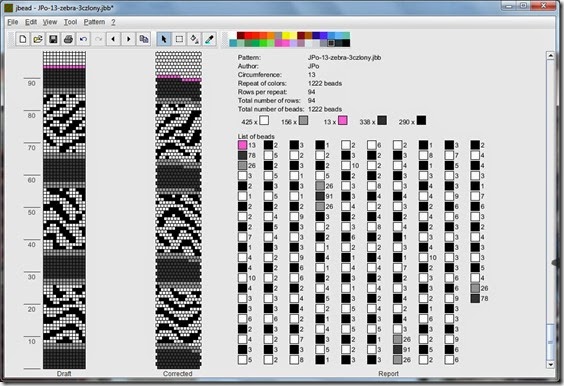Viewport: 564px width, 386px height.
Task: Click the greyed-out redo arrow
Action: (x=99, y=39)
